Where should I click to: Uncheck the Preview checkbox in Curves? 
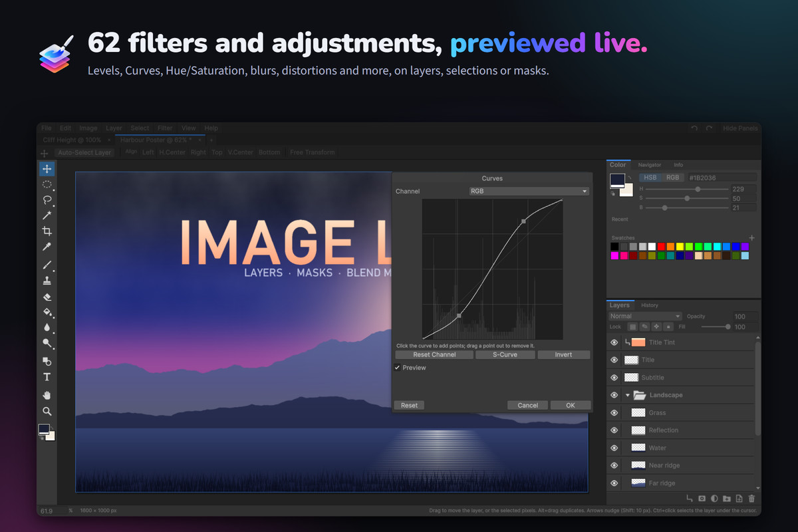tap(398, 368)
